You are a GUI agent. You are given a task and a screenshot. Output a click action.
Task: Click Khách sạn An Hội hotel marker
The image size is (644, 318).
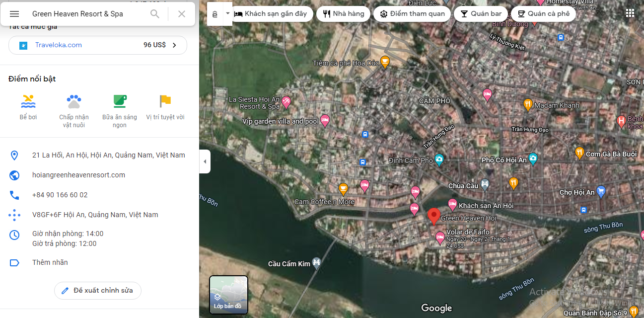point(452,204)
